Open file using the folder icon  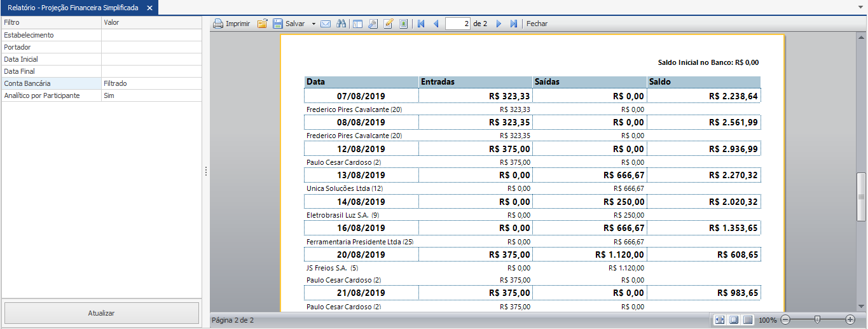[x=262, y=24]
